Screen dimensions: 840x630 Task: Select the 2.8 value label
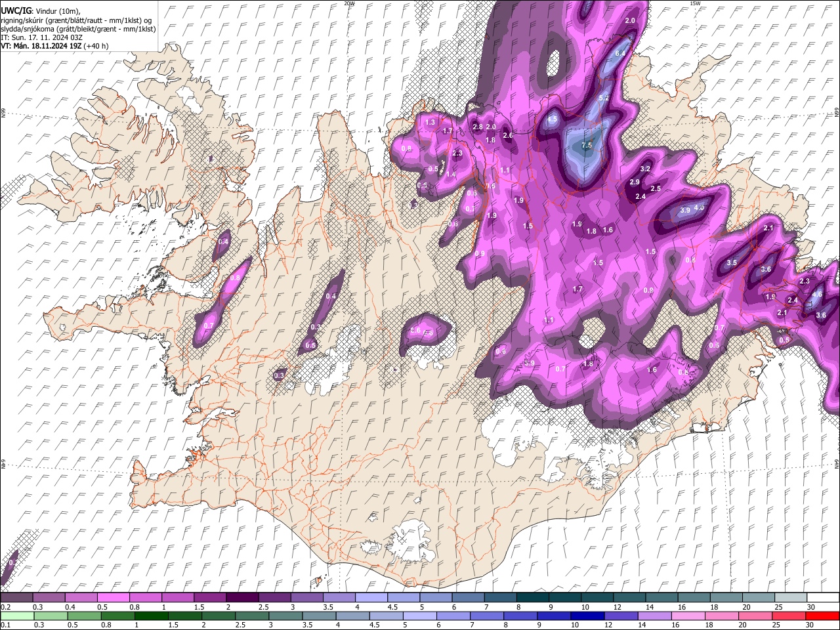(x=478, y=127)
